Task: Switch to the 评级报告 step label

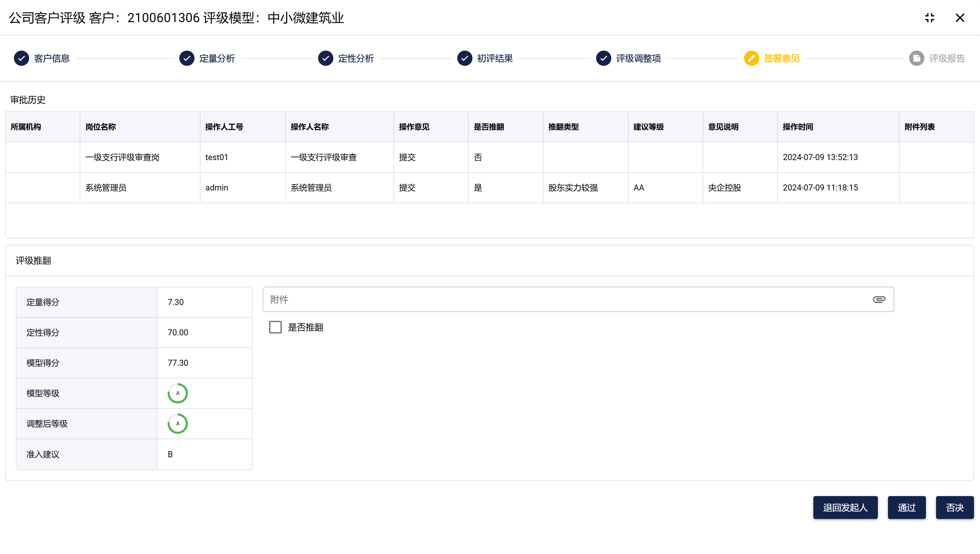Action: point(947,58)
